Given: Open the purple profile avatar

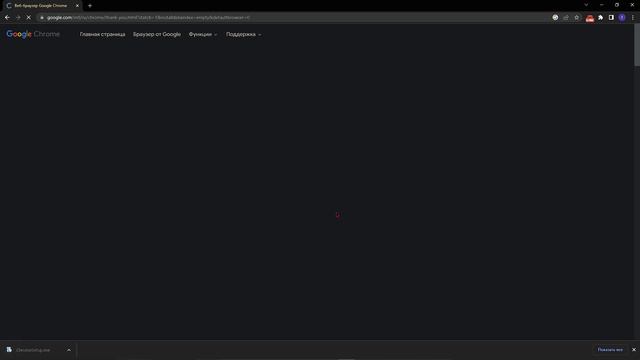Looking at the screenshot, I should click(x=622, y=18).
